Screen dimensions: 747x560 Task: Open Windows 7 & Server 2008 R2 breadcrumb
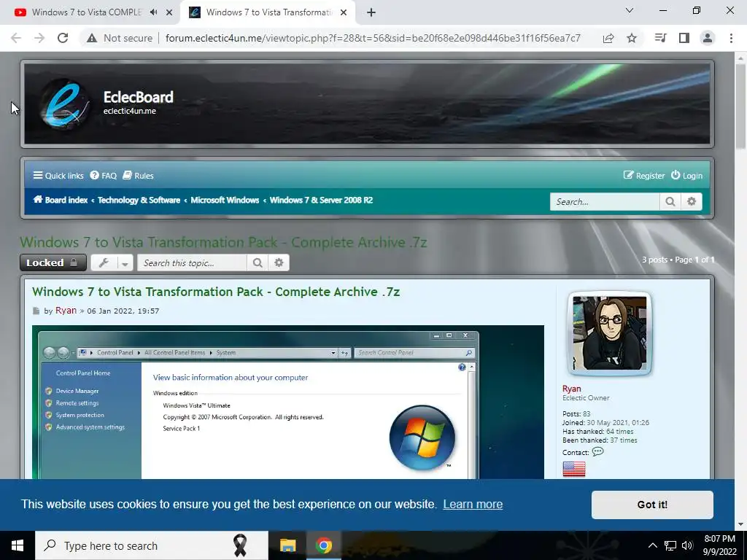coord(321,200)
